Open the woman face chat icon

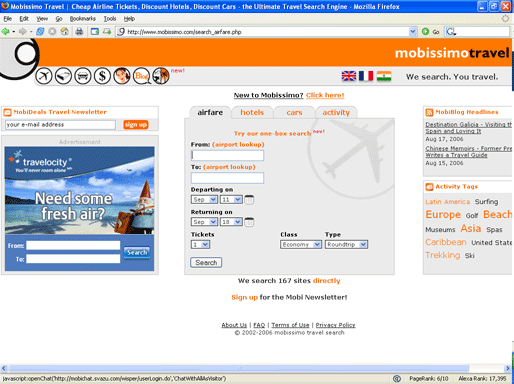tap(122, 76)
